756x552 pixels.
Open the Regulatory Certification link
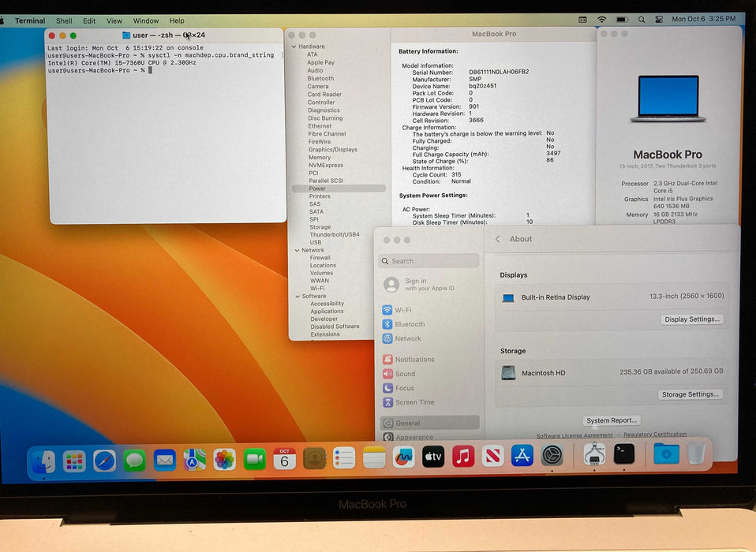point(655,435)
